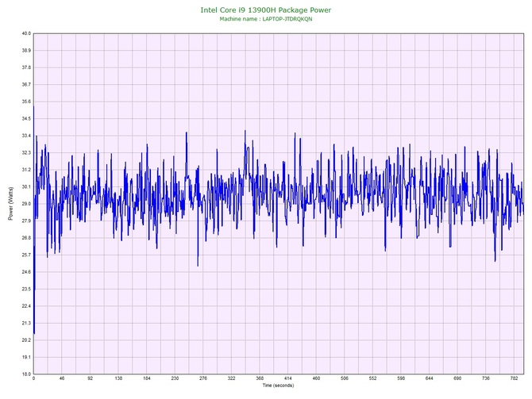Click the 598 tick on time axis
The height and width of the screenshot is (399, 532).
401,378
